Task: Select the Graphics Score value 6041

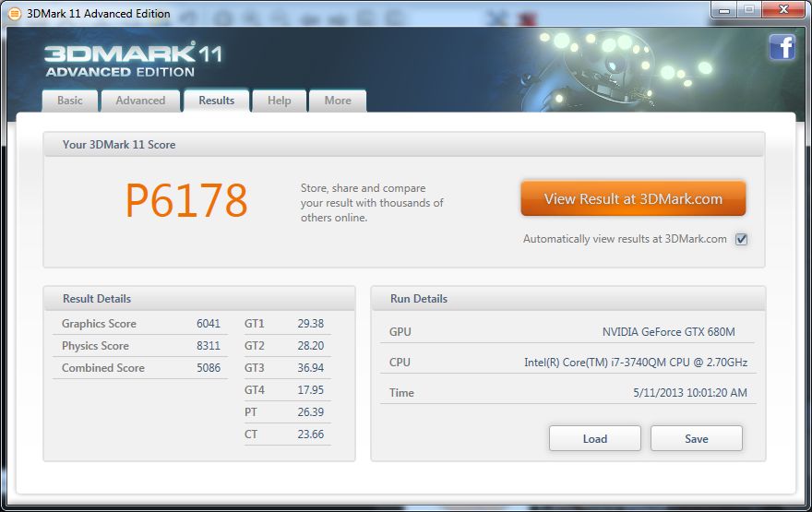Action: (x=209, y=324)
